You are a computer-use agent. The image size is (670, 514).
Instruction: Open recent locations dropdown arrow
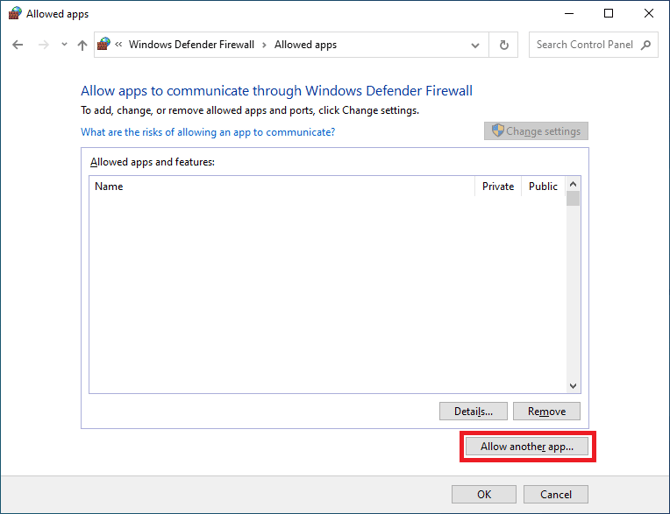[64, 44]
